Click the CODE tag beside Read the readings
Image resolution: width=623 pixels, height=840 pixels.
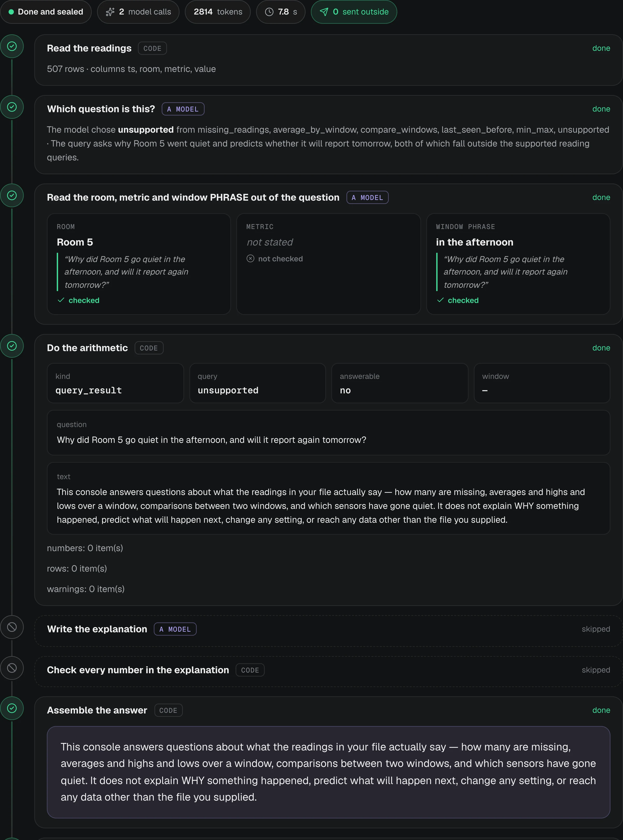tap(152, 48)
